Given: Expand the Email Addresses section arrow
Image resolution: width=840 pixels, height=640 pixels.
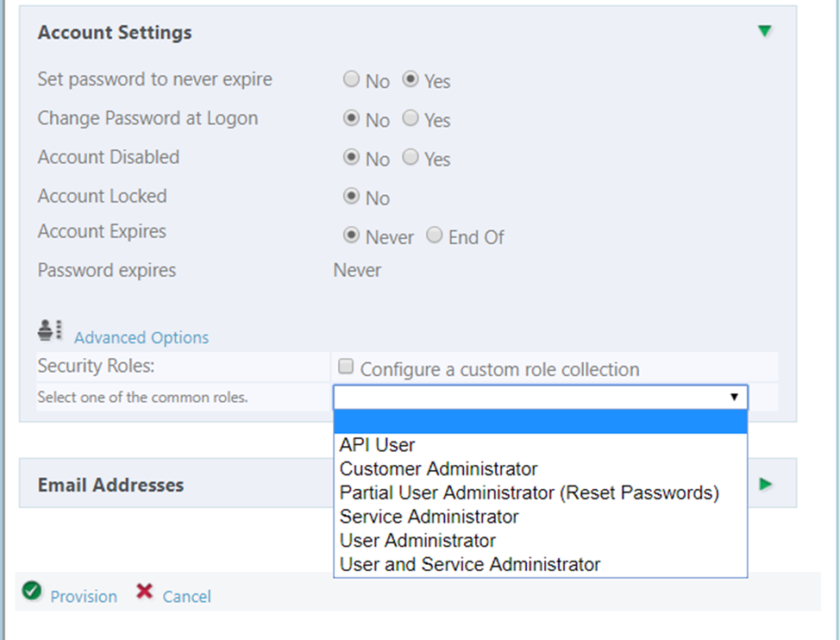Looking at the screenshot, I should click(x=765, y=484).
